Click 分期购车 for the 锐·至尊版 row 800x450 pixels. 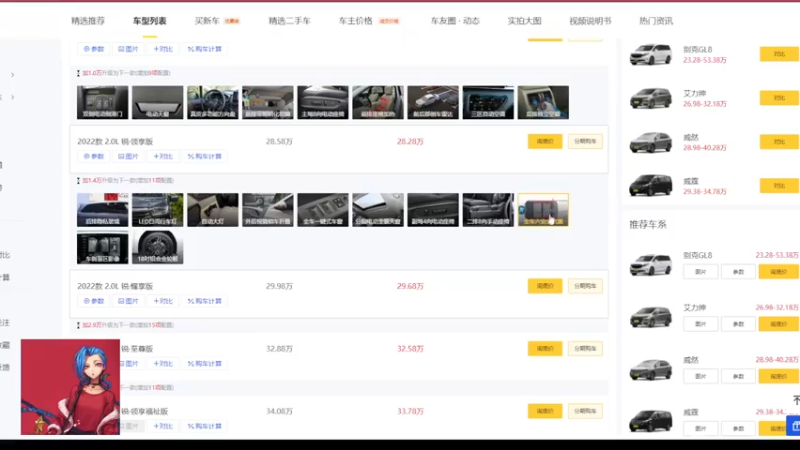(585, 348)
